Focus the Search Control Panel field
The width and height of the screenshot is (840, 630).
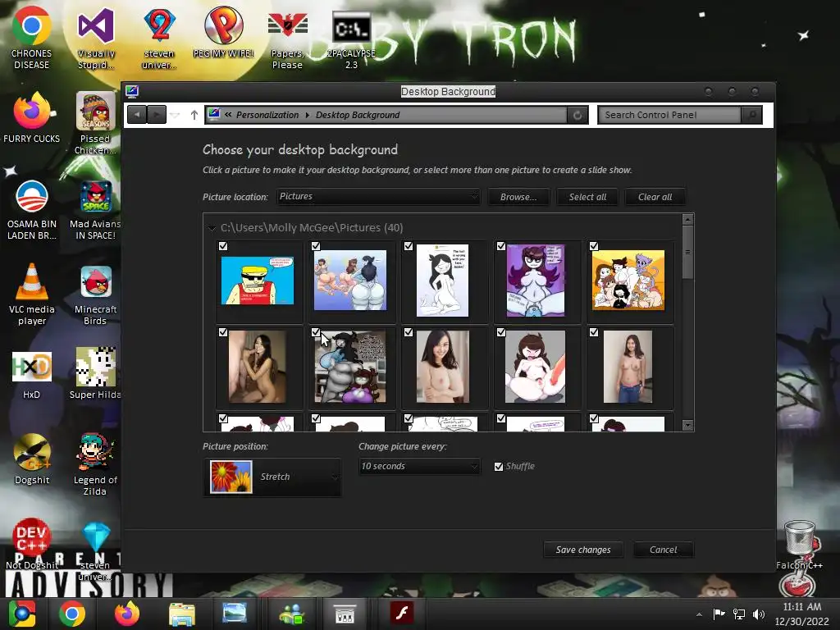669,115
